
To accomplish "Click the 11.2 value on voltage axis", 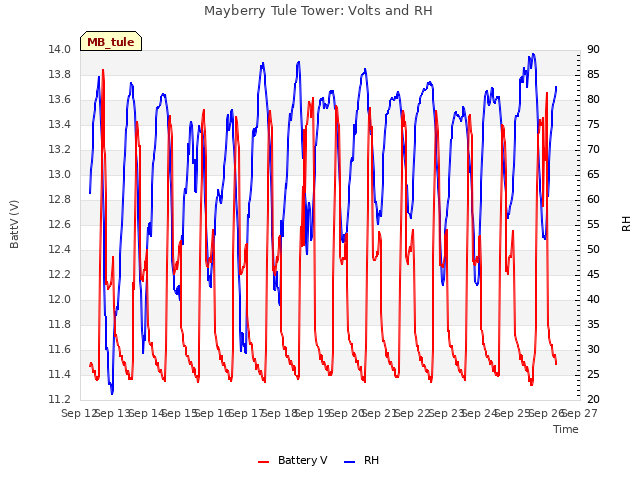I will point(59,400).
